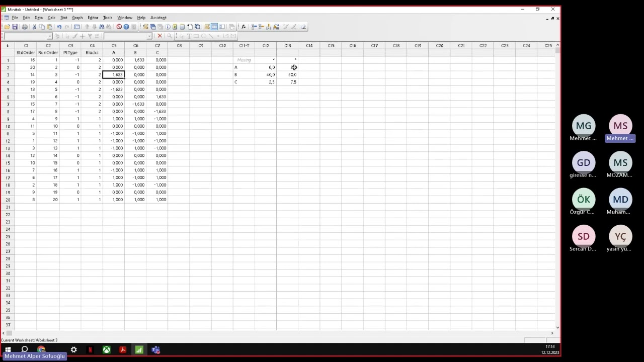Image resolution: width=644 pixels, height=362 pixels.
Task: Click the Insert Rows icon
Action: pos(261,27)
